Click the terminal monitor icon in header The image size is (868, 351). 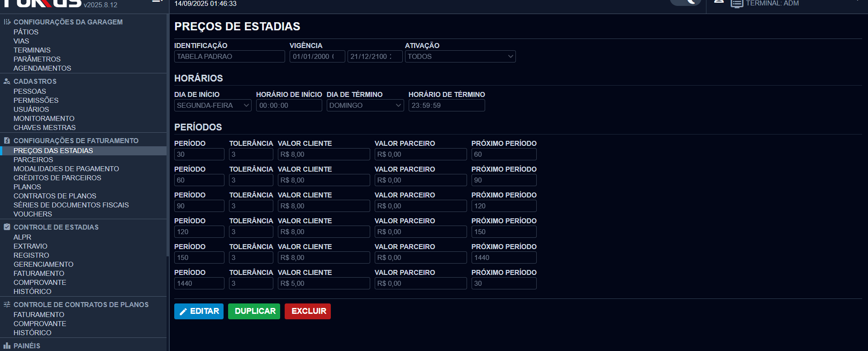pos(737,4)
